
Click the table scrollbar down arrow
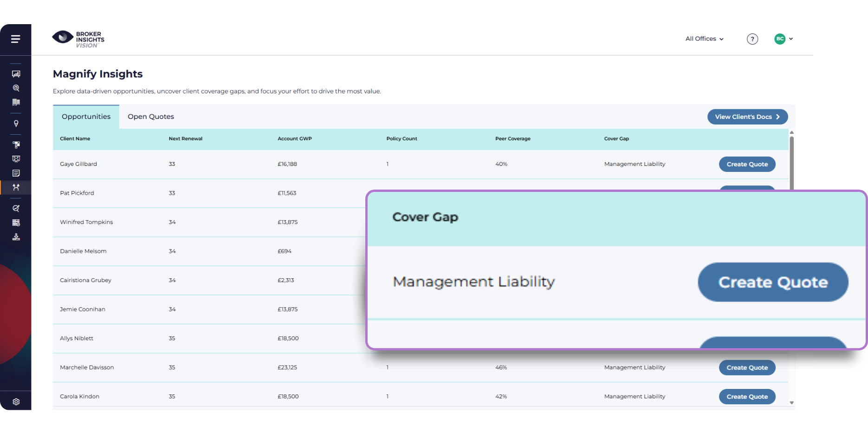791,403
